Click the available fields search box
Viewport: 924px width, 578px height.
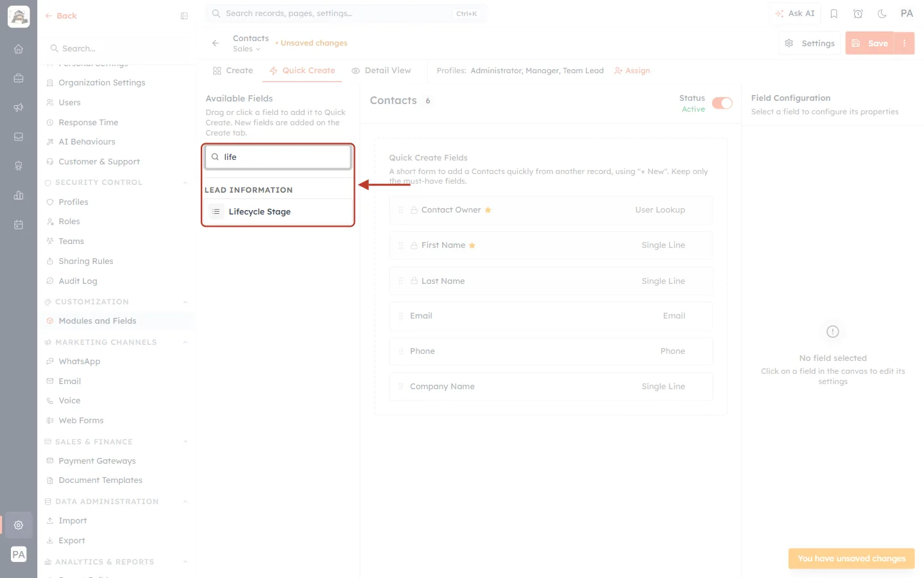[x=278, y=157]
